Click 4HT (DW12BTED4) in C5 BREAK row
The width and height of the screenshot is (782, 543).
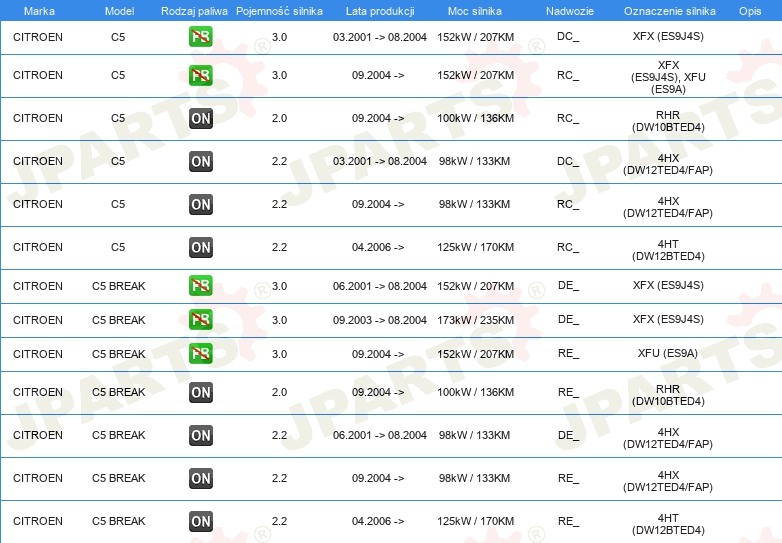coord(668,524)
